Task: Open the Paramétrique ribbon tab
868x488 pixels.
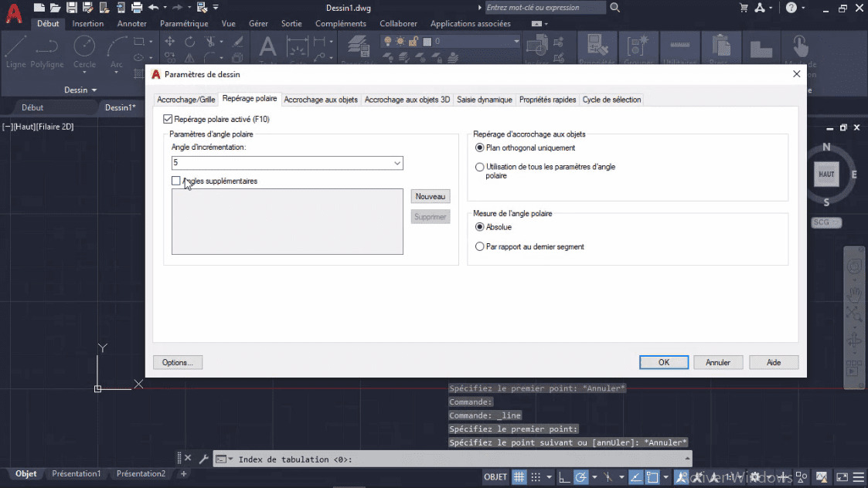Action: click(x=184, y=23)
